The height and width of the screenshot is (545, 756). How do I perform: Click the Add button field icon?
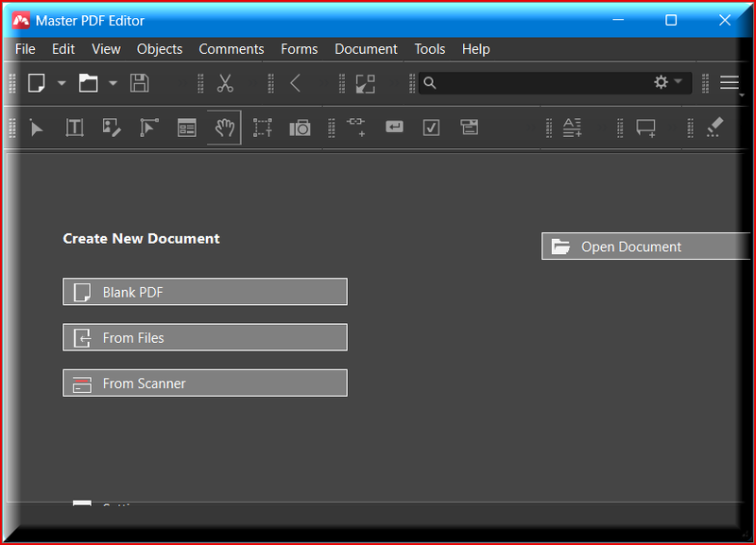tap(394, 127)
